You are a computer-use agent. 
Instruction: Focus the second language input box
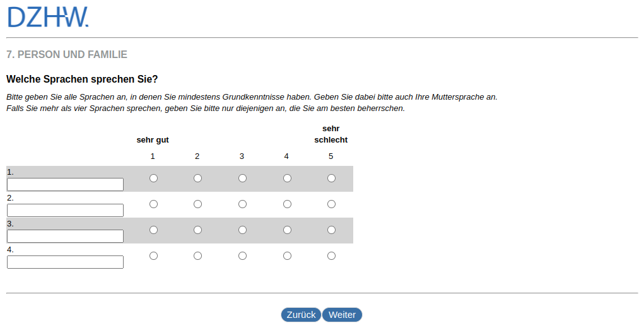(65, 211)
